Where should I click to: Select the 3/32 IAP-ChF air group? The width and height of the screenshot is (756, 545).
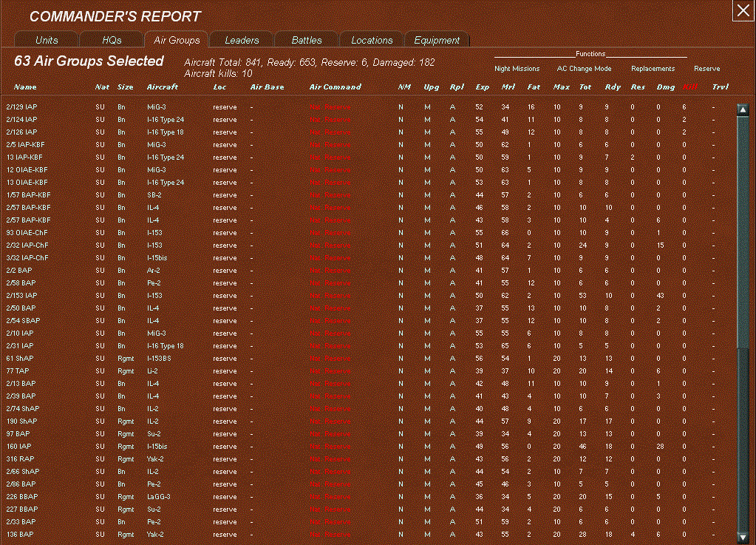click(27, 257)
